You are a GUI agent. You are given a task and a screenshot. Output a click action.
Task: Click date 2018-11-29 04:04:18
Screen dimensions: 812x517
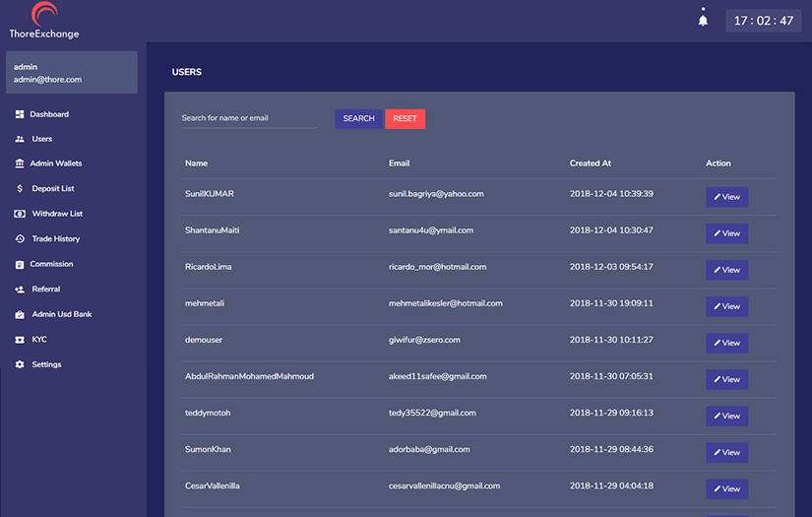(x=611, y=485)
